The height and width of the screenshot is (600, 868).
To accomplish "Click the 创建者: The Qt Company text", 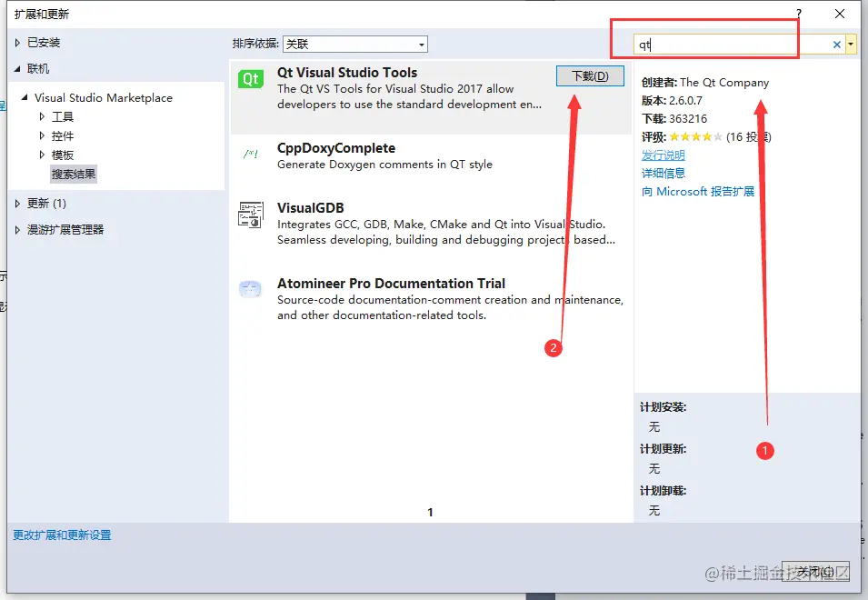I will [x=705, y=83].
